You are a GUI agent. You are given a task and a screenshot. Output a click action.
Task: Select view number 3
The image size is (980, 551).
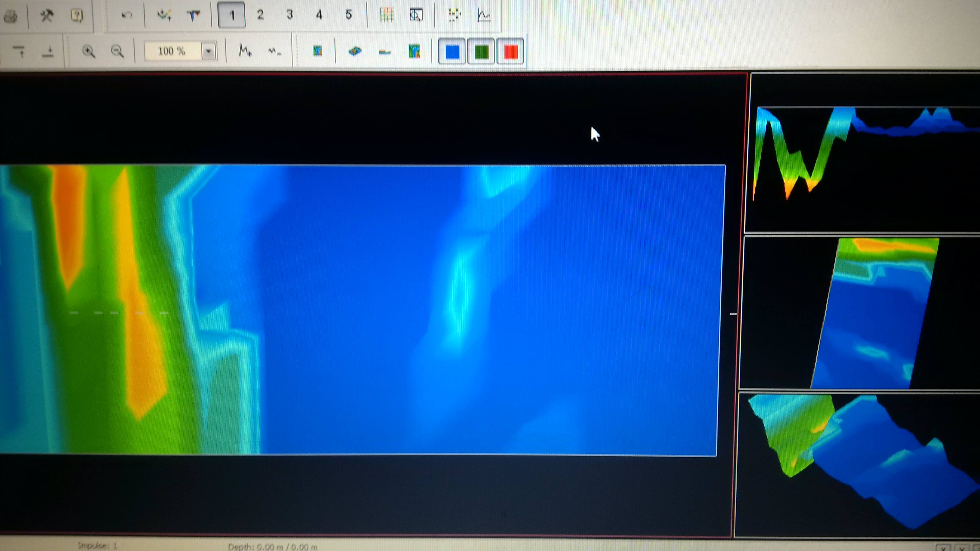[290, 15]
